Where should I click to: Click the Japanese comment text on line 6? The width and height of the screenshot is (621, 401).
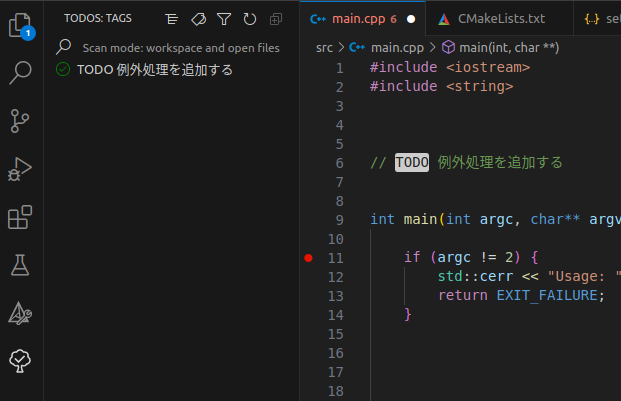[x=500, y=162]
